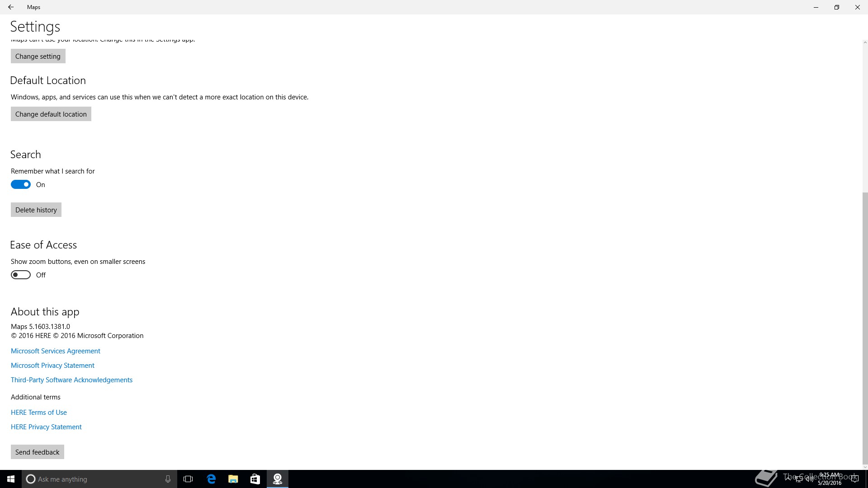Viewport: 868px width, 488px height.
Task: Open the HERE Privacy Statement link
Action: click(46, 427)
